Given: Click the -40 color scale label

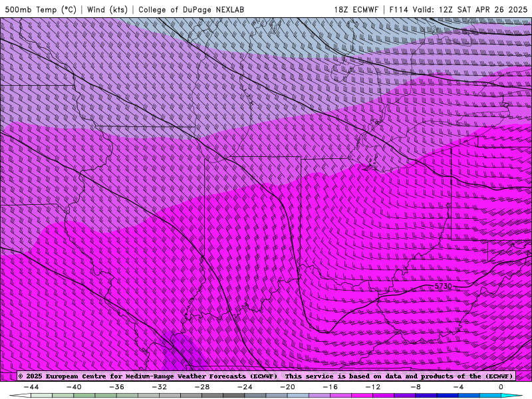Looking at the screenshot, I should coord(74,387).
